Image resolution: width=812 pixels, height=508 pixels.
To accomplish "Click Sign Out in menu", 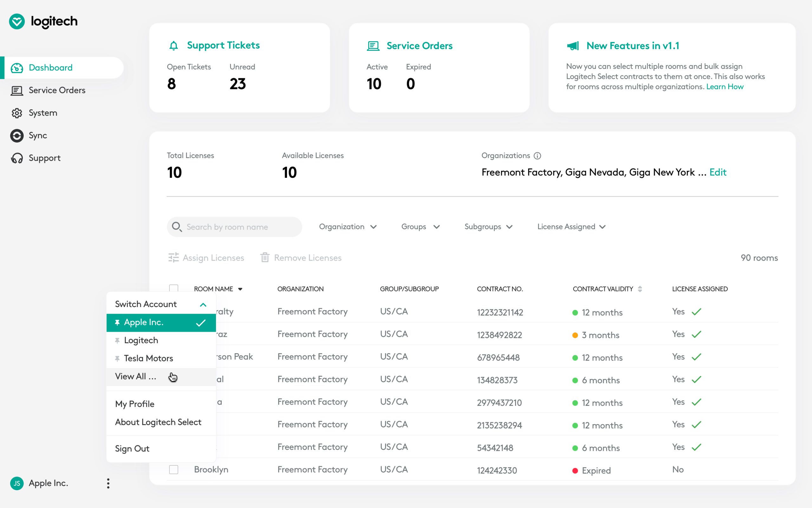I will coord(132,449).
